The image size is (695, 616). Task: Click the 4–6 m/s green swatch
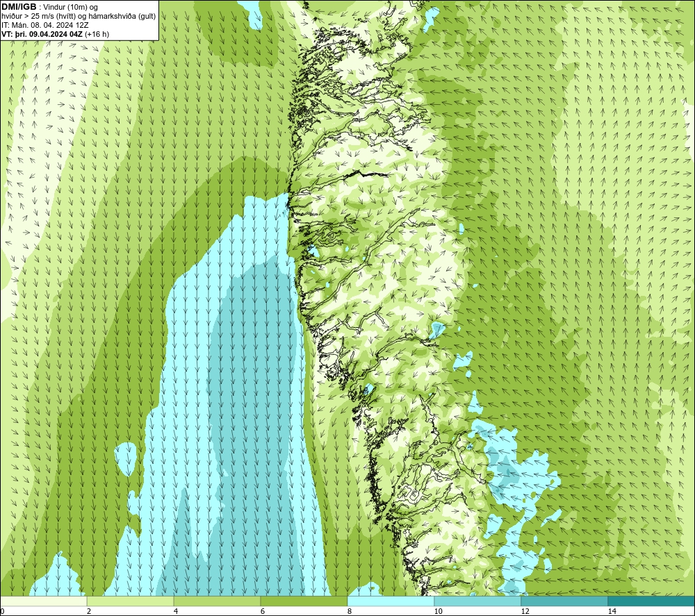point(217,601)
